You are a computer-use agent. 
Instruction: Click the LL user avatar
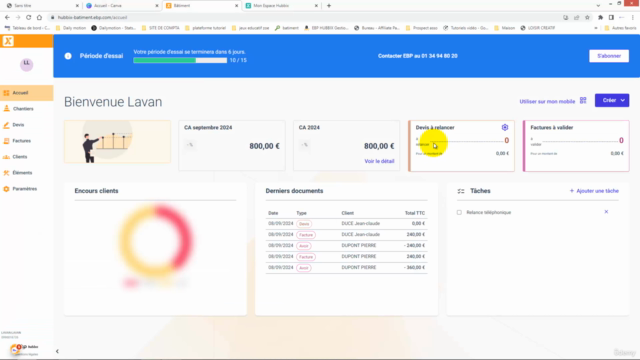[x=27, y=64]
